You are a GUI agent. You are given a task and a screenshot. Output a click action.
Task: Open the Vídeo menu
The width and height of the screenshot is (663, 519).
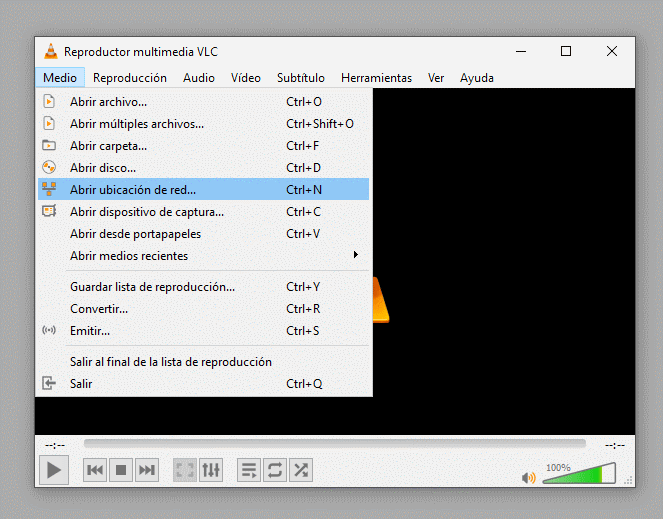pyautogui.click(x=246, y=78)
